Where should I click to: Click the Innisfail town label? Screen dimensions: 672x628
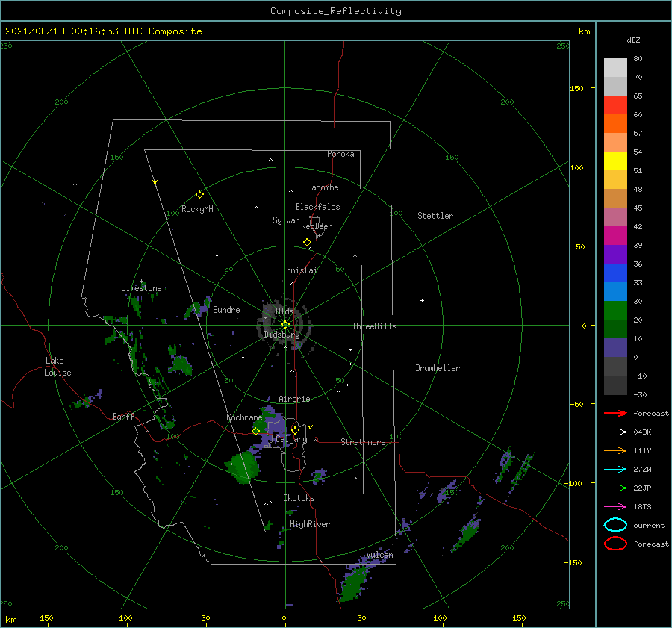coord(302,270)
